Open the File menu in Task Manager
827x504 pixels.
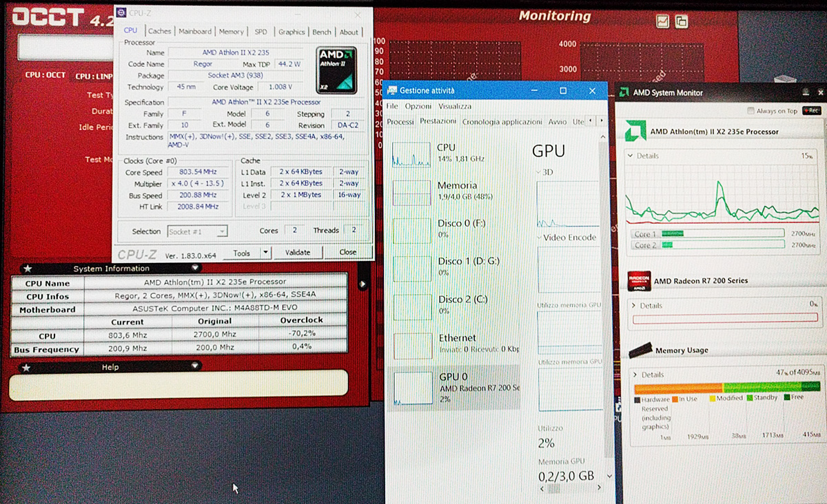pyautogui.click(x=392, y=106)
